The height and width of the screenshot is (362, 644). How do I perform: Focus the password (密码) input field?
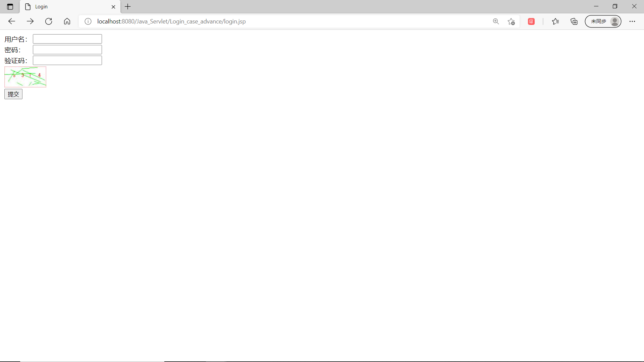point(67,50)
